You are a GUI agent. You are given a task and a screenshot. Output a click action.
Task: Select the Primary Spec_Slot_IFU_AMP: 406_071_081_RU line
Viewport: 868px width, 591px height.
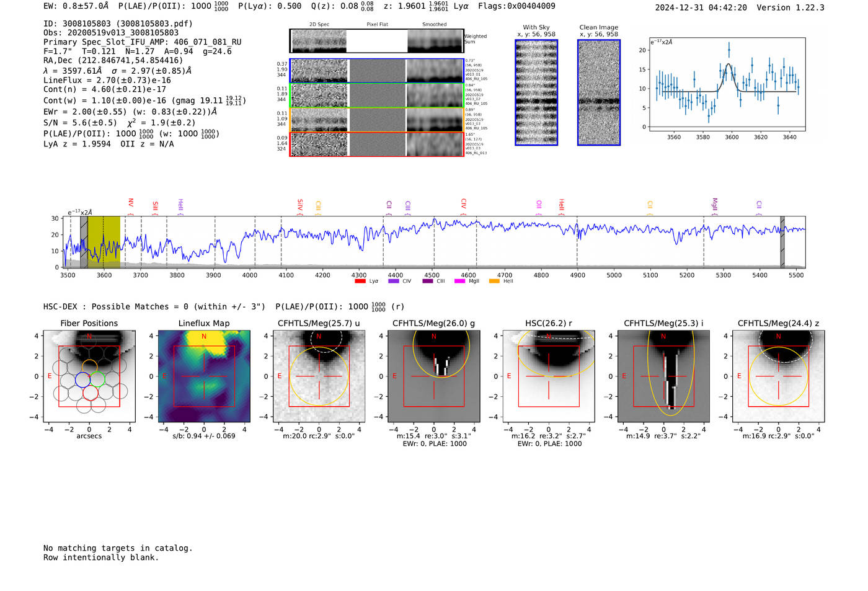143,42
